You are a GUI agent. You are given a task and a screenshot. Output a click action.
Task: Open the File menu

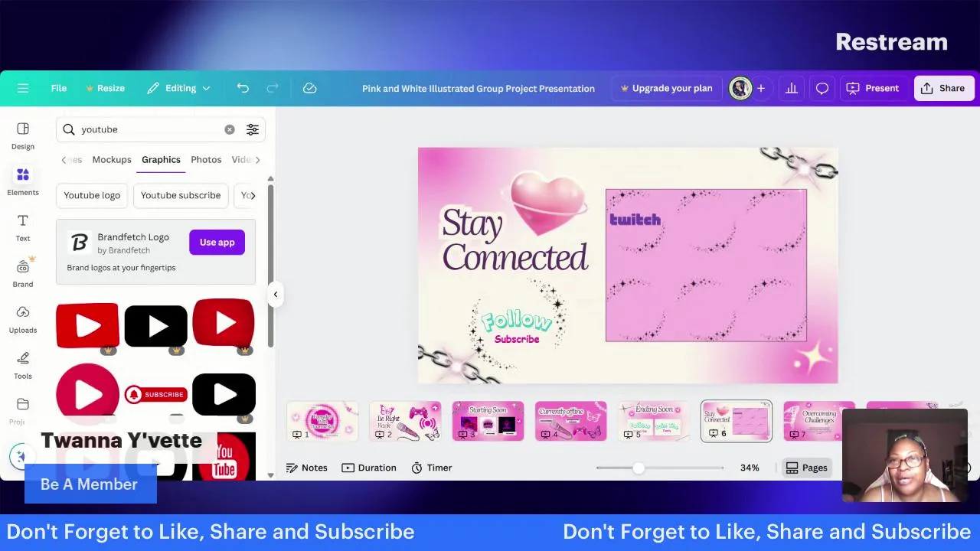pyautogui.click(x=59, y=88)
